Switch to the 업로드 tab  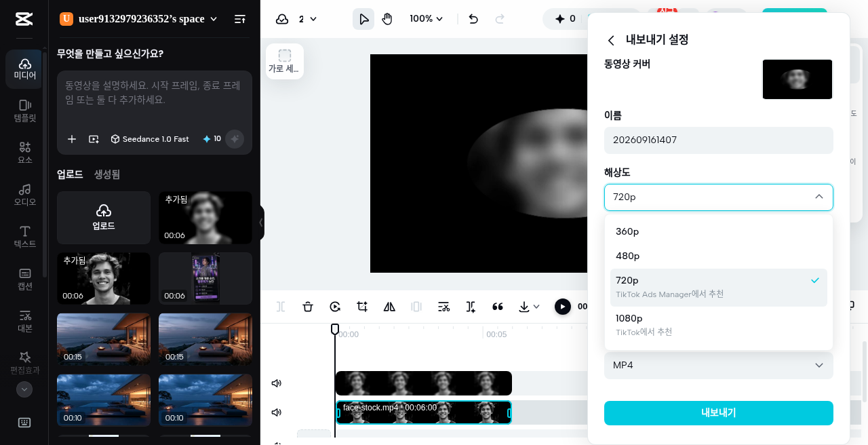tap(70, 174)
